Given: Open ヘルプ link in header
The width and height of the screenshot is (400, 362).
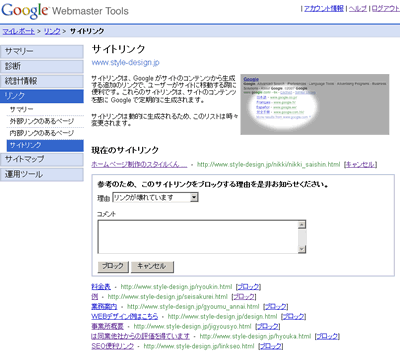Looking at the screenshot, I should [x=358, y=9].
